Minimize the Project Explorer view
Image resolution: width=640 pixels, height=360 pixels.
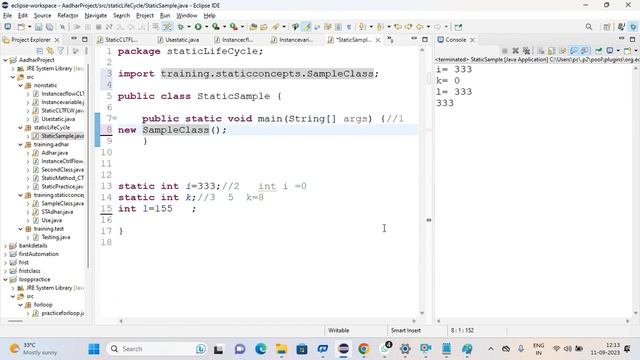[x=74, y=39]
